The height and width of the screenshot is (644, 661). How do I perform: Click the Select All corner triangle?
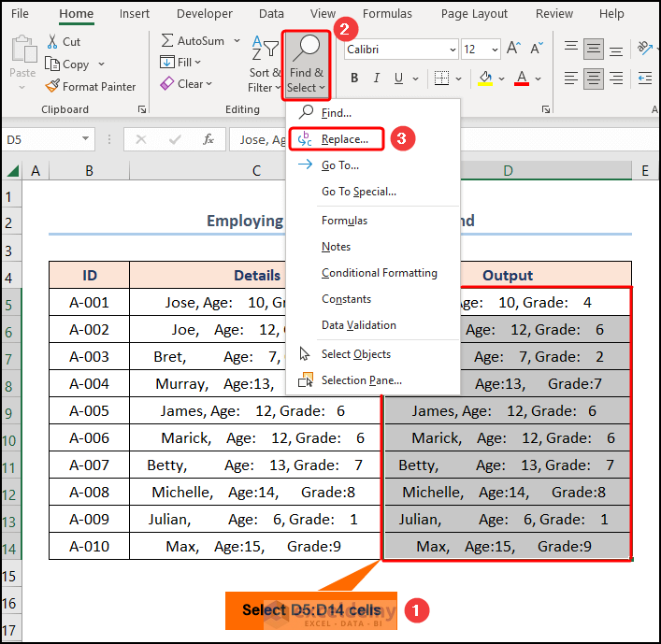tap(13, 170)
